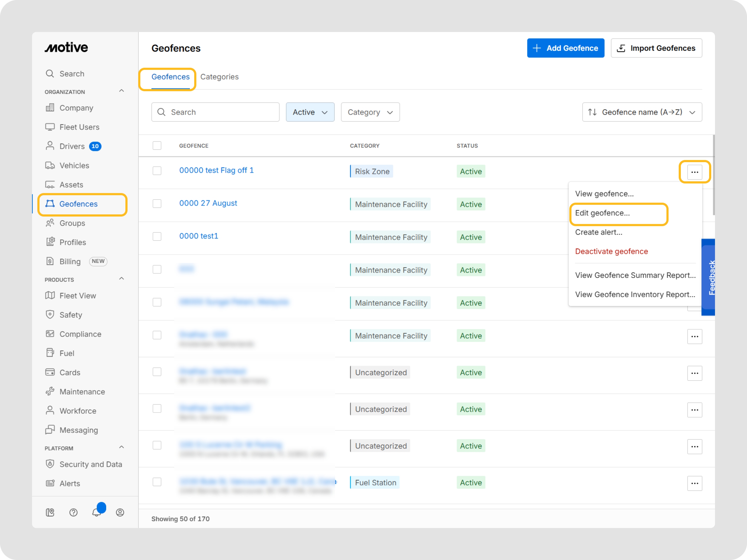This screenshot has height=560, width=747.
Task: Select the Fleet View icon
Action: click(50, 295)
